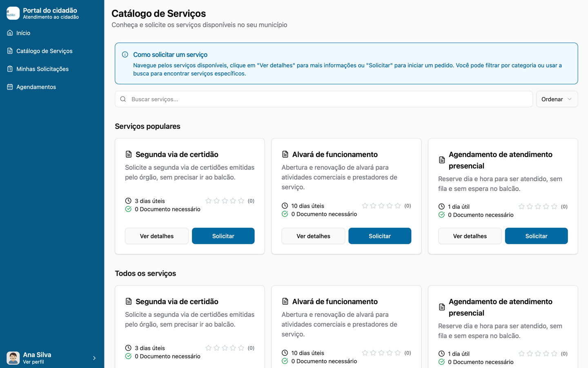Click check icon in popular Agendamento presencial card
This screenshot has width=588, height=368.
click(441, 215)
